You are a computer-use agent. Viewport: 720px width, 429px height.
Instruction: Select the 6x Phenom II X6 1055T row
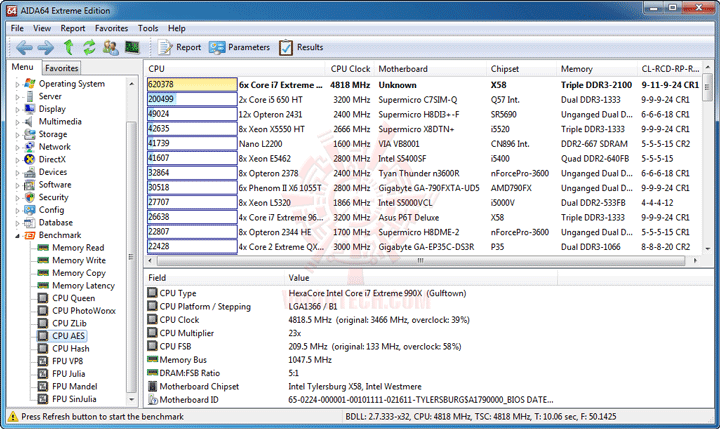point(423,188)
